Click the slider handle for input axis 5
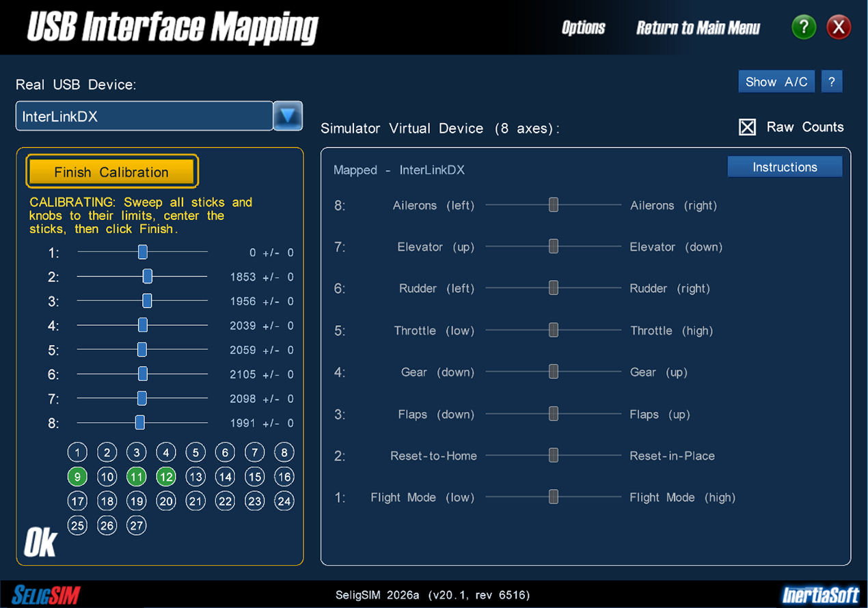Image resolution: width=868 pixels, height=608 pixels. [142, 350]
